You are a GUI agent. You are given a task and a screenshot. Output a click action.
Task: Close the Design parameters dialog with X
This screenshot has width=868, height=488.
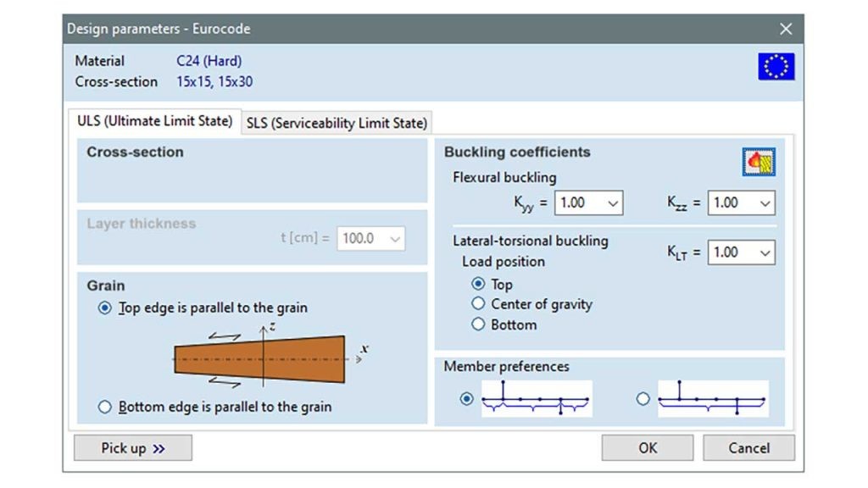tap(786, 29)
